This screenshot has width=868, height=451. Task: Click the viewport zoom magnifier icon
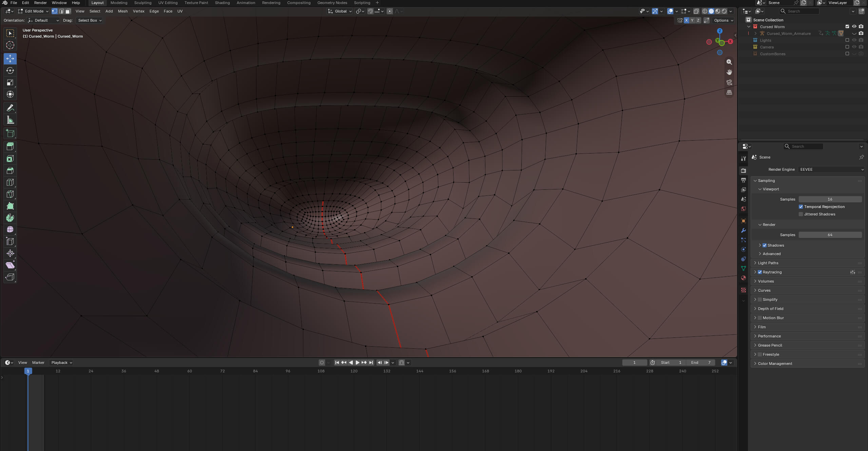(729, 62)
